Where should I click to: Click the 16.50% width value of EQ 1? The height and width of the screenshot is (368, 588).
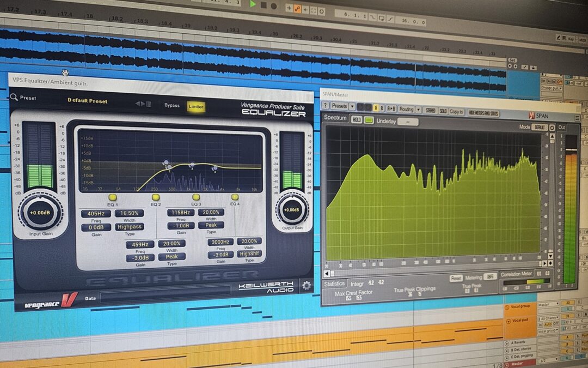[130, 213]
